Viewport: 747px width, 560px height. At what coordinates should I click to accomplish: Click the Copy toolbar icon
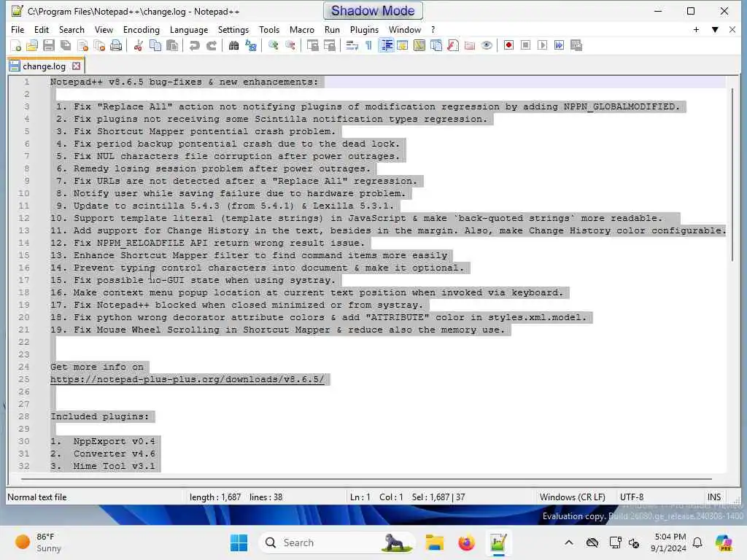(x=155, y=46)
